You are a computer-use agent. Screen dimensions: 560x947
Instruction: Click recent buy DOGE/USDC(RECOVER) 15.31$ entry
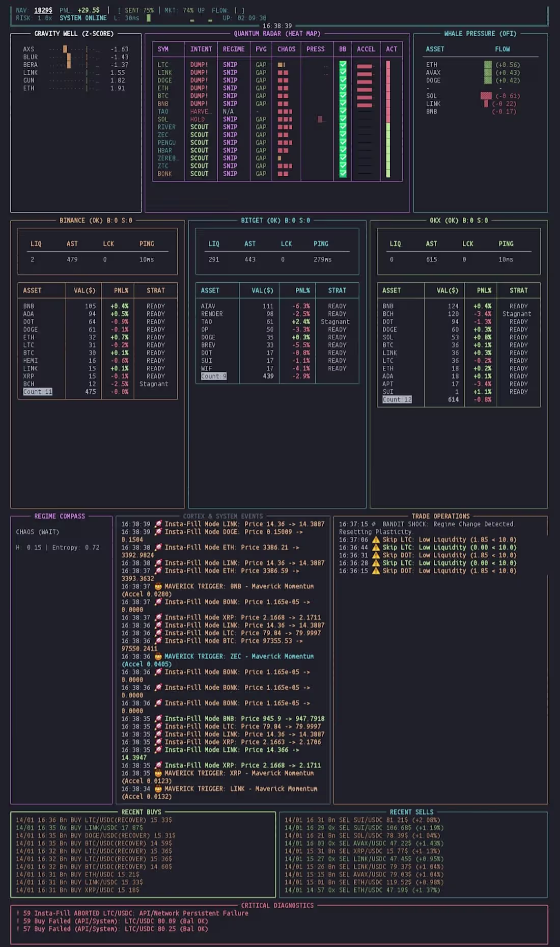[x=96, y=835]
